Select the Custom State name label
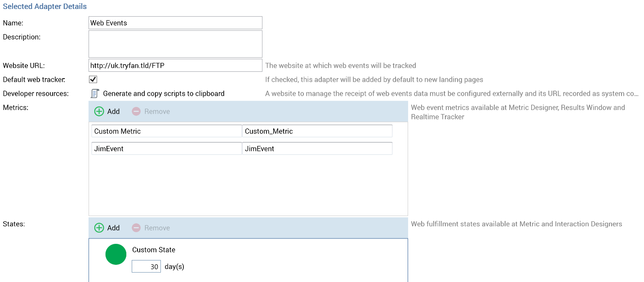The image size is (644, 282). pos(154,250)
